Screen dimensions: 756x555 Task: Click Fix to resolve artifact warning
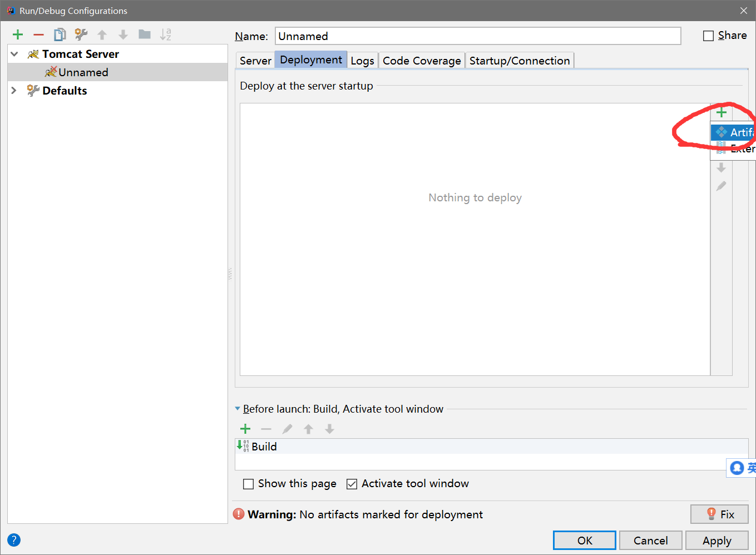[719, 514]
